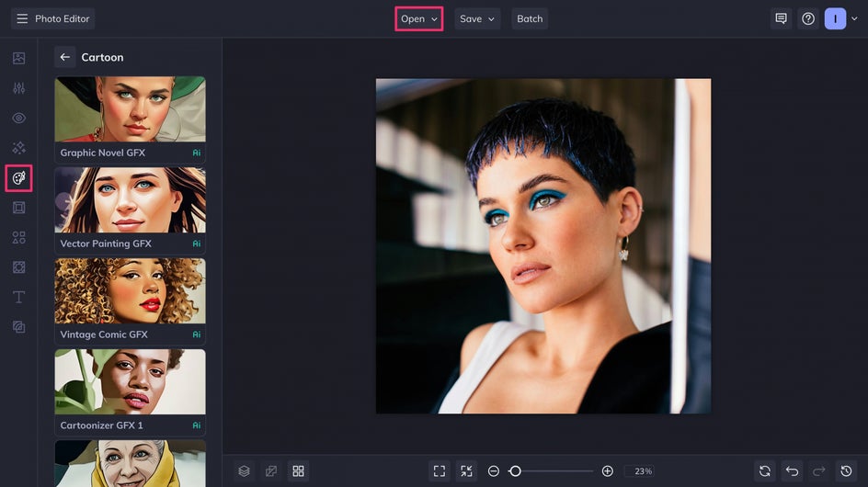Click the flatten layers icon
The image size is (868, 487).
pos(271,471)
